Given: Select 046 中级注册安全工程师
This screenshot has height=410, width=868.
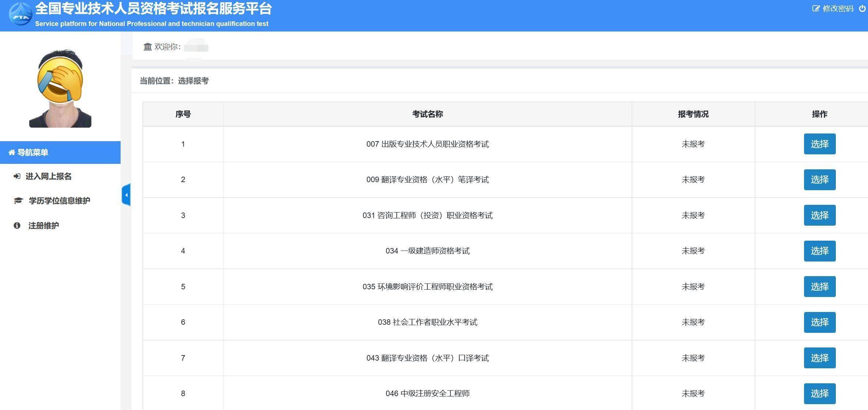Looking at the screenshot, I should tap(820, 394).
